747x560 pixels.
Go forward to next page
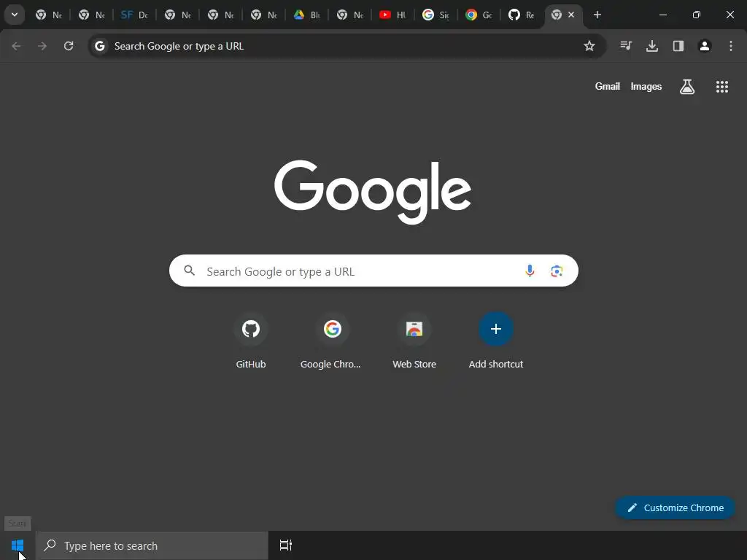point(42,46)
